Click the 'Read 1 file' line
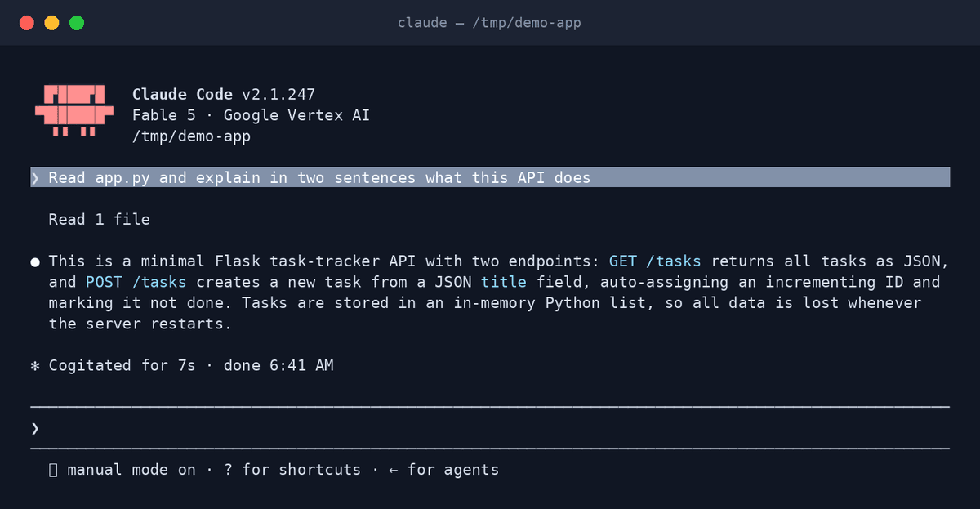This screenshot has height=509, width=980. 99,219
